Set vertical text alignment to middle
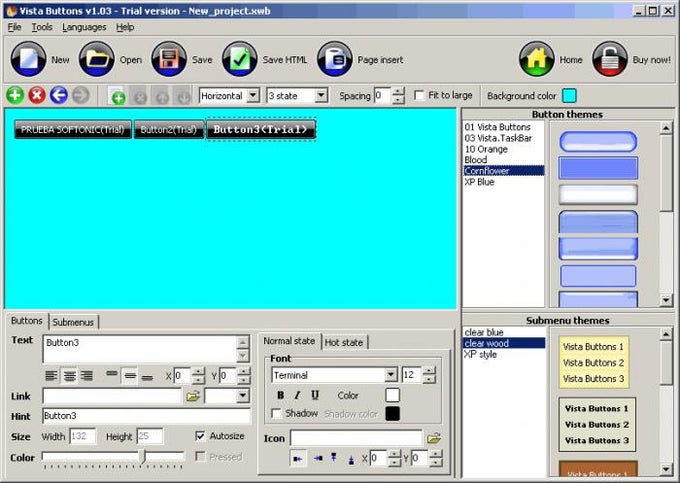Viewport: 680px width, 483px height. point(130,375)
